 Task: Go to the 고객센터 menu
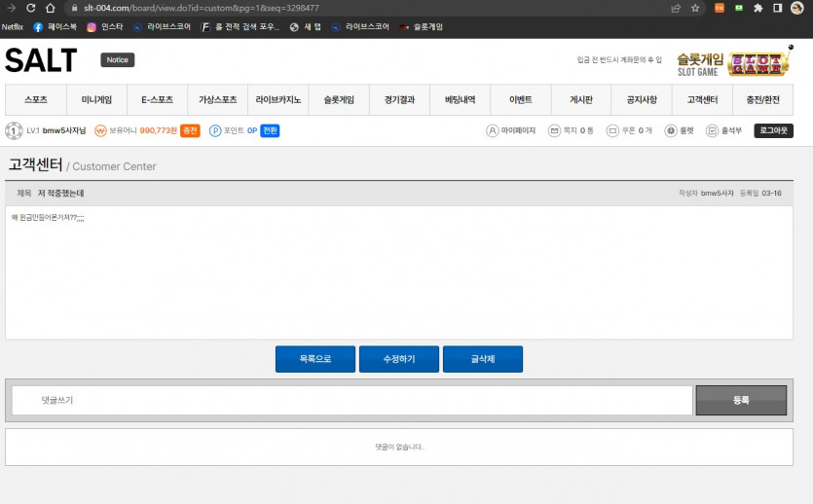pos(702,100)
